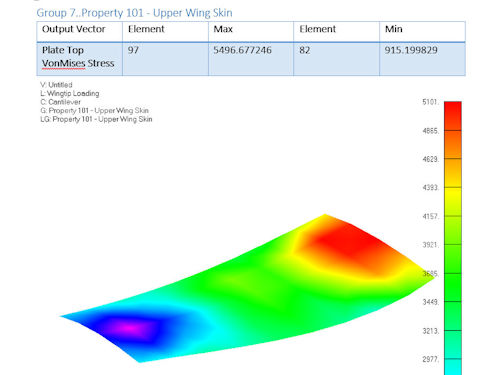Click the element value '97' cell
Viewport: 500px width, 375px height.
[x=165, y=59]
